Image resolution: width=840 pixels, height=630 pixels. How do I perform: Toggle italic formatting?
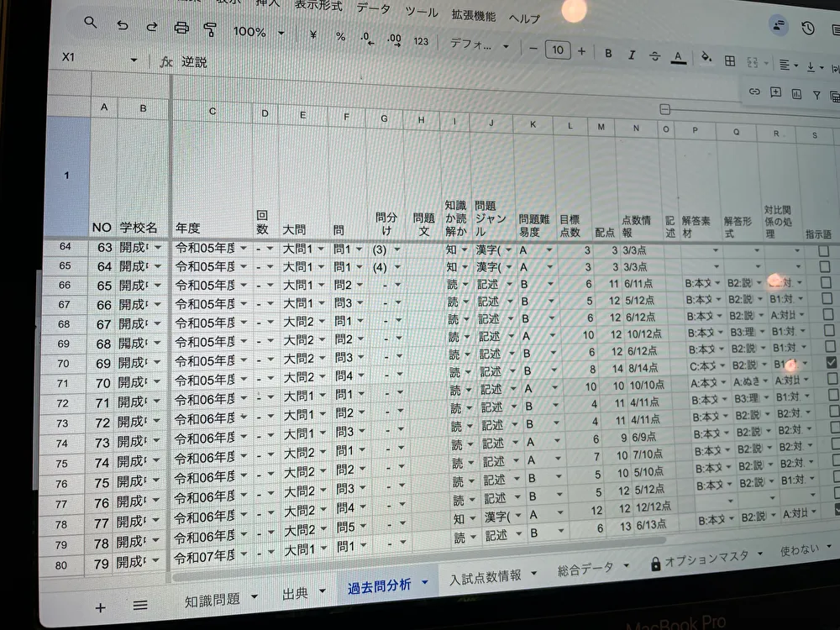pos(632,55)
